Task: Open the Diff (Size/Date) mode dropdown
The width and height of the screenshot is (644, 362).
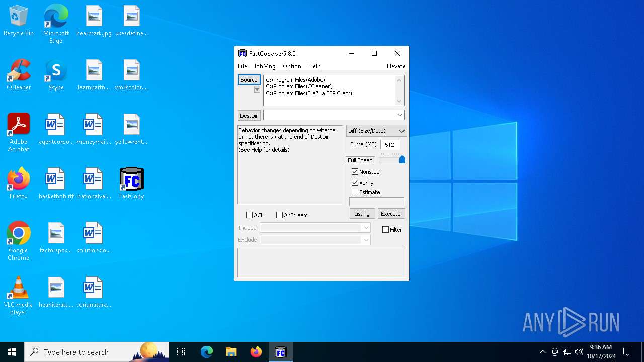Action: coord(376,131)
